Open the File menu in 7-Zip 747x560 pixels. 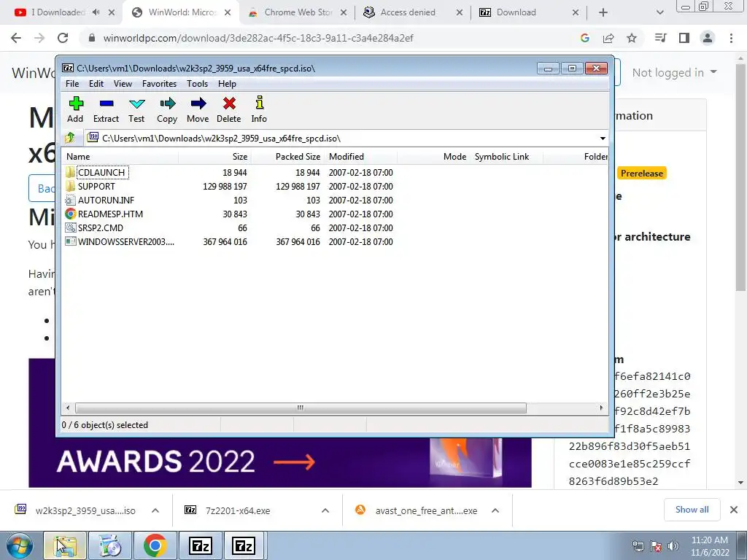point(72,84)
